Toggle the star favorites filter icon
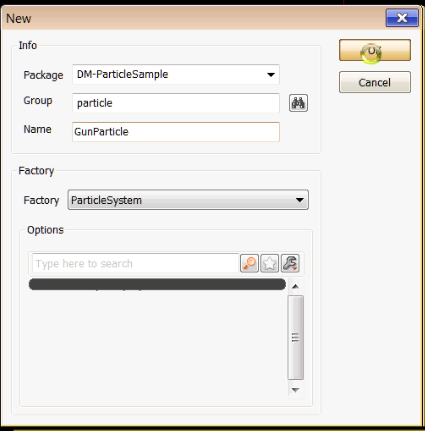The width and height of the screenshot is (425, 431). 269,263
